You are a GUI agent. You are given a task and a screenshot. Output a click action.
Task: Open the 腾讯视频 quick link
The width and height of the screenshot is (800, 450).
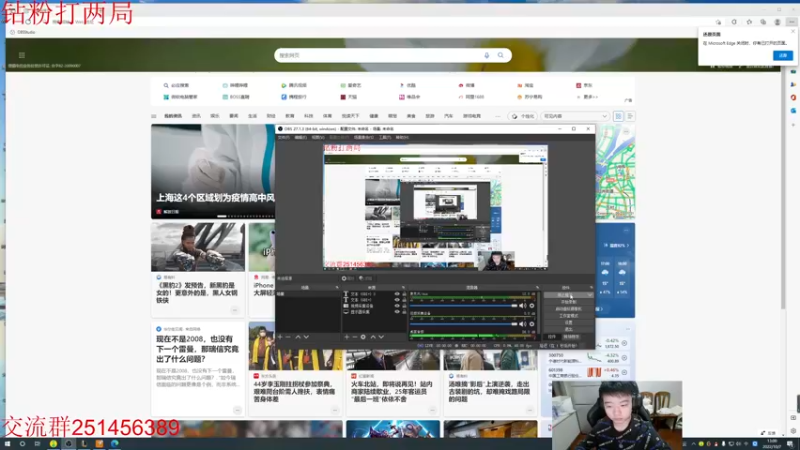(294, 85)
